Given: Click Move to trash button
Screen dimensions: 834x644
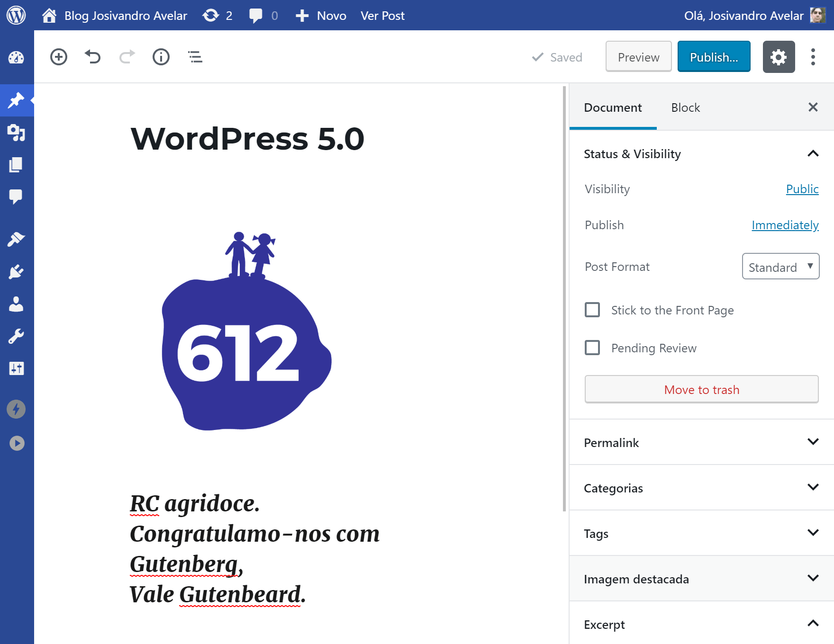Looking at the screenshot, I should (702, 389).
